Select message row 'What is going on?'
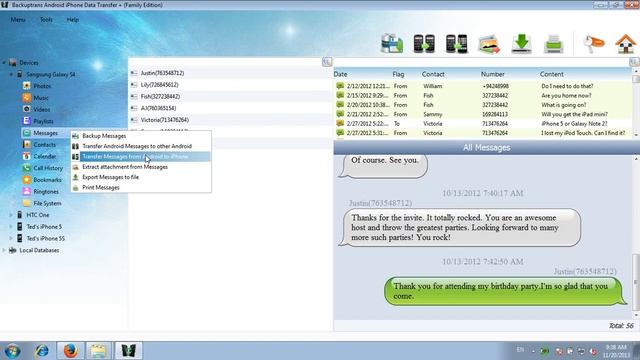The image size is (640, 360). point(483,105)
